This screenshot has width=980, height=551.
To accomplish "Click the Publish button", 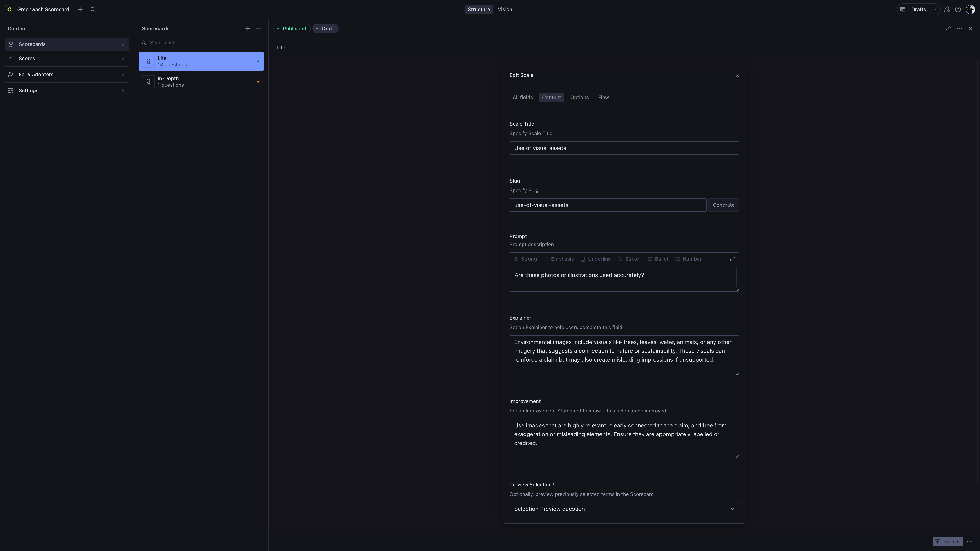I will pyautogui.click(x=947, y=541).
